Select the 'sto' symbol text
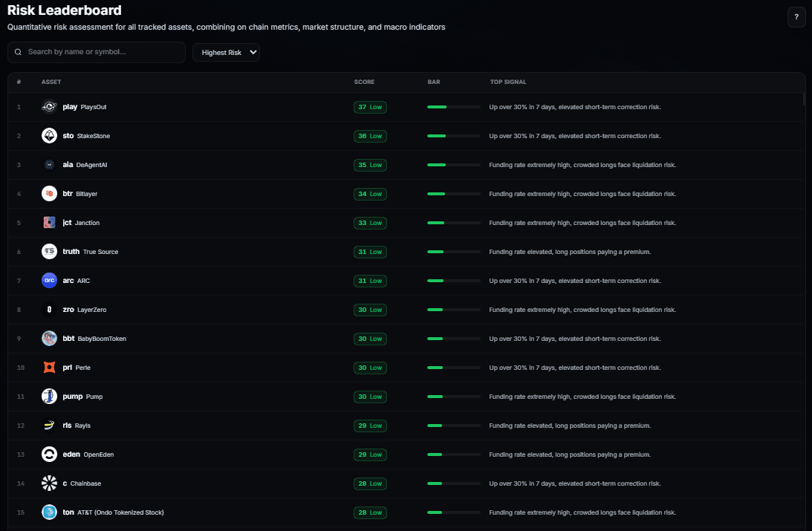812x531 pixels. click(x=68, y=136)
